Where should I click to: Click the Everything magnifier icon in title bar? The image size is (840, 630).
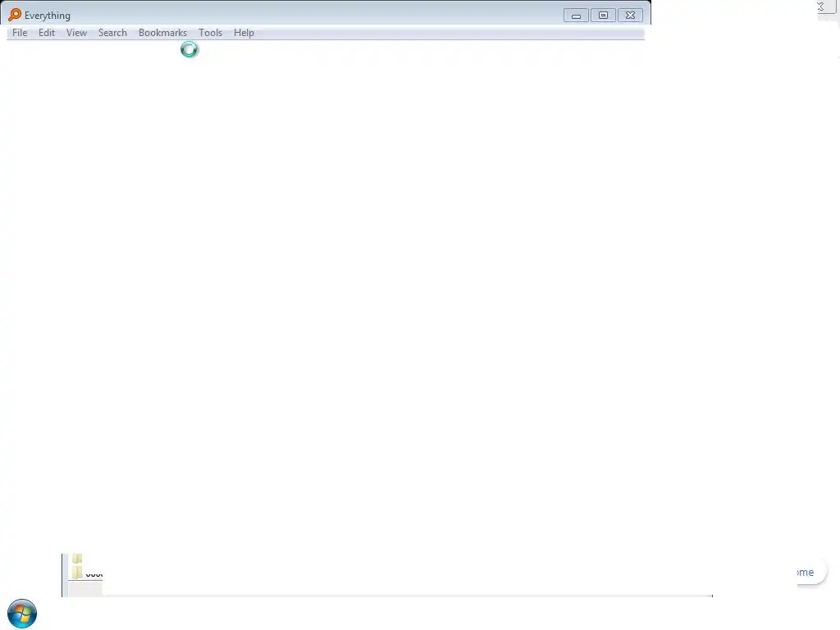click(x=15, y=15)
